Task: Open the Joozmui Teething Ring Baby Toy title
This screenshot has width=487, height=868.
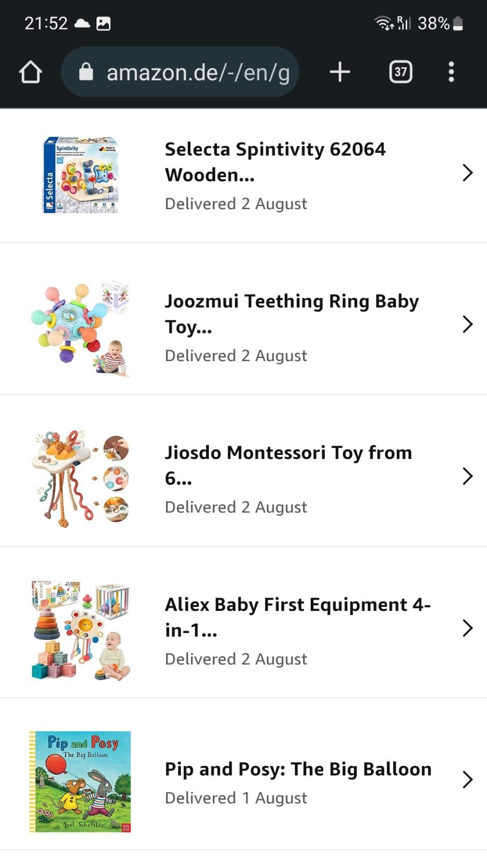Action: (x=291, y=313)
